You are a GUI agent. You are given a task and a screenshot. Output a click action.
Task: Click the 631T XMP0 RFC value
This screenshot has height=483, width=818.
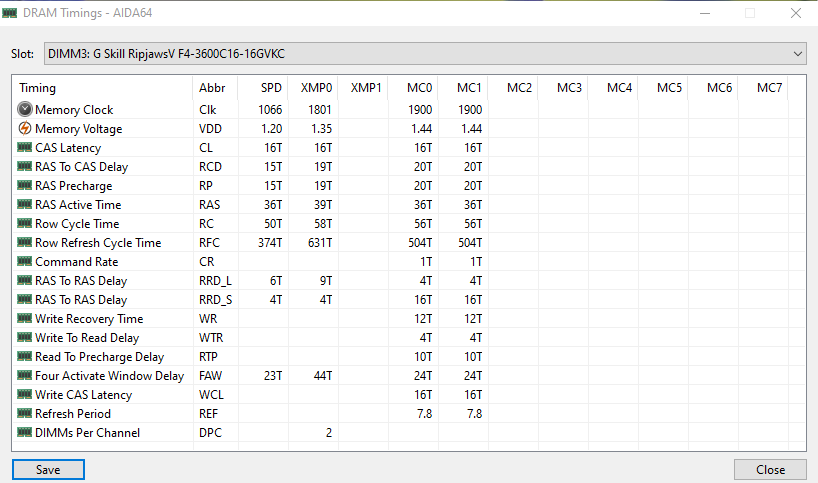[320, 243]
